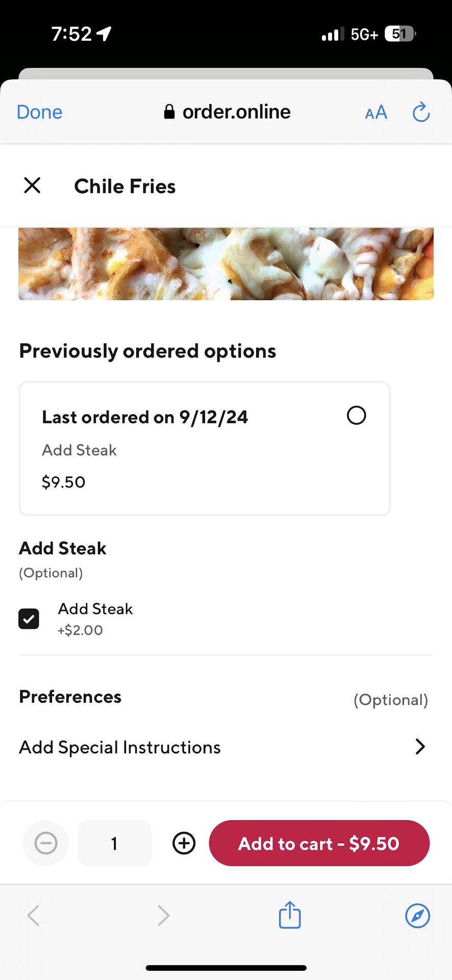Screen dimensions: 452x980
Task: Expand Add Special Instructions chevron
Action: tap(420, 747)
